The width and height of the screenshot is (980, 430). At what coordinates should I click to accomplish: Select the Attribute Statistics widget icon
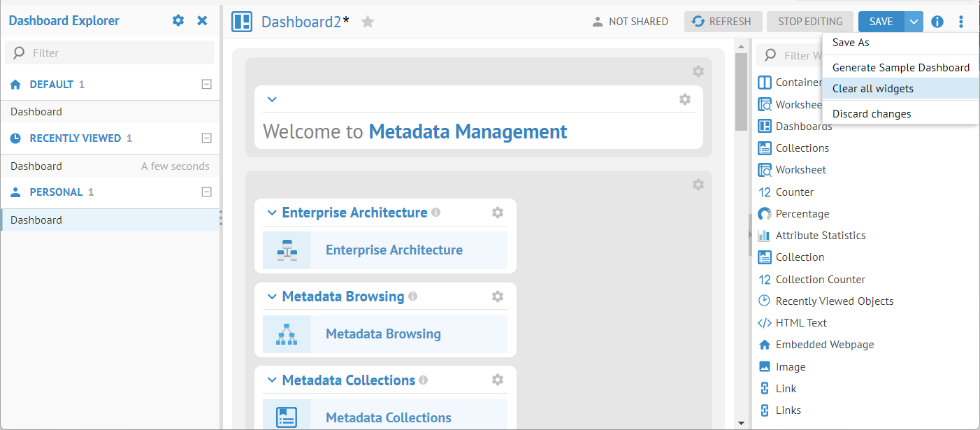(764, 236)
